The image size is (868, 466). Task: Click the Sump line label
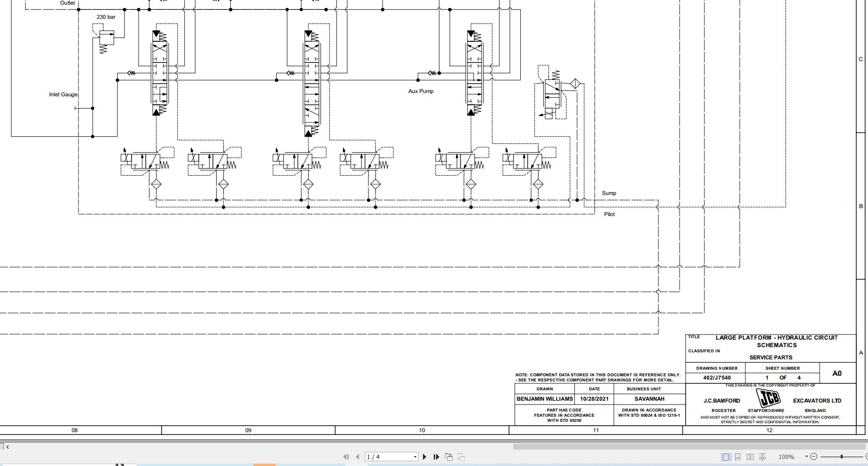click(x=609, y=193)
